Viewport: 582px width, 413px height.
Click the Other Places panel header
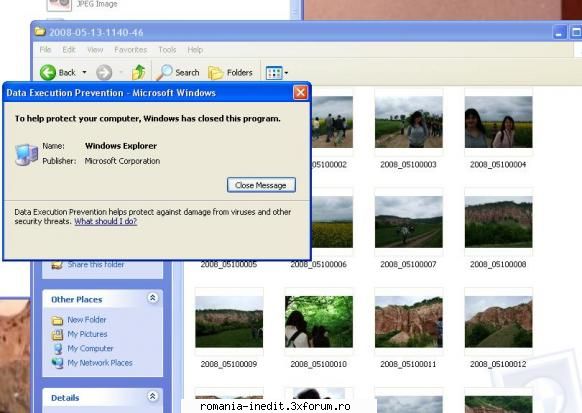102,299
